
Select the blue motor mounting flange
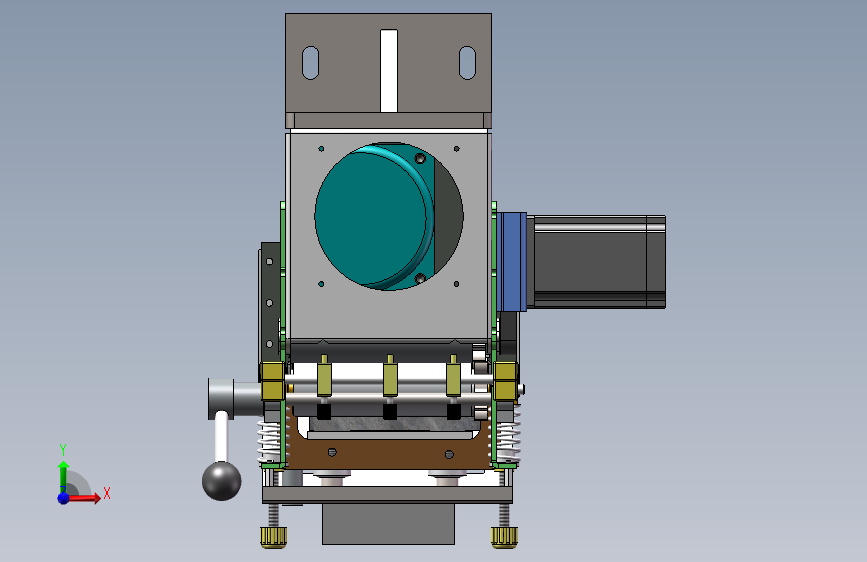(x=511, y=262)
